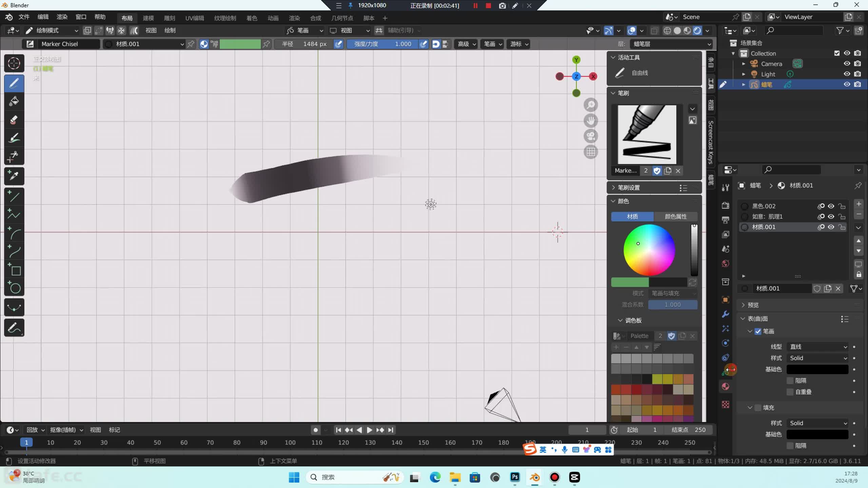Click the color wheel picker
The width and height of the screenshot is (868, 488).
coord(649,250)
